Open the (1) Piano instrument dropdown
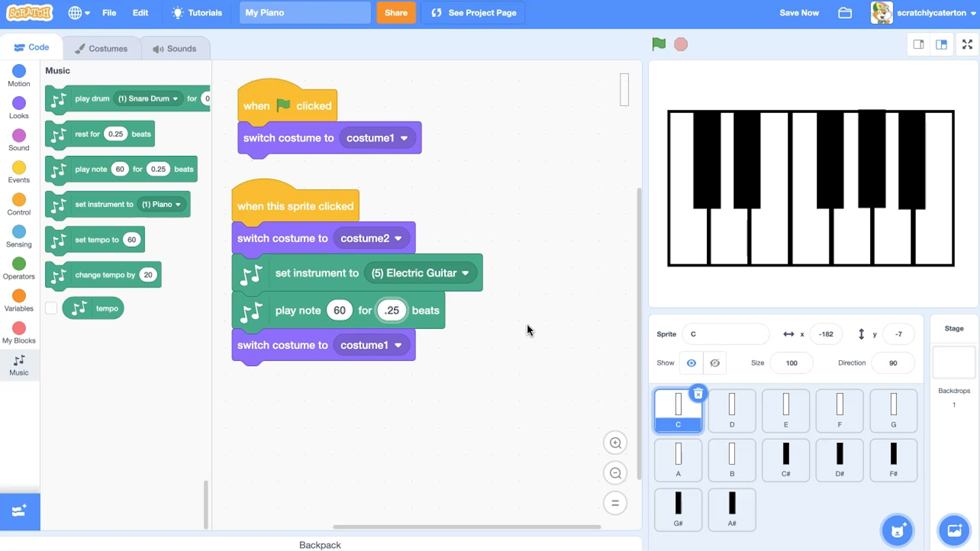 coord(161,204)
